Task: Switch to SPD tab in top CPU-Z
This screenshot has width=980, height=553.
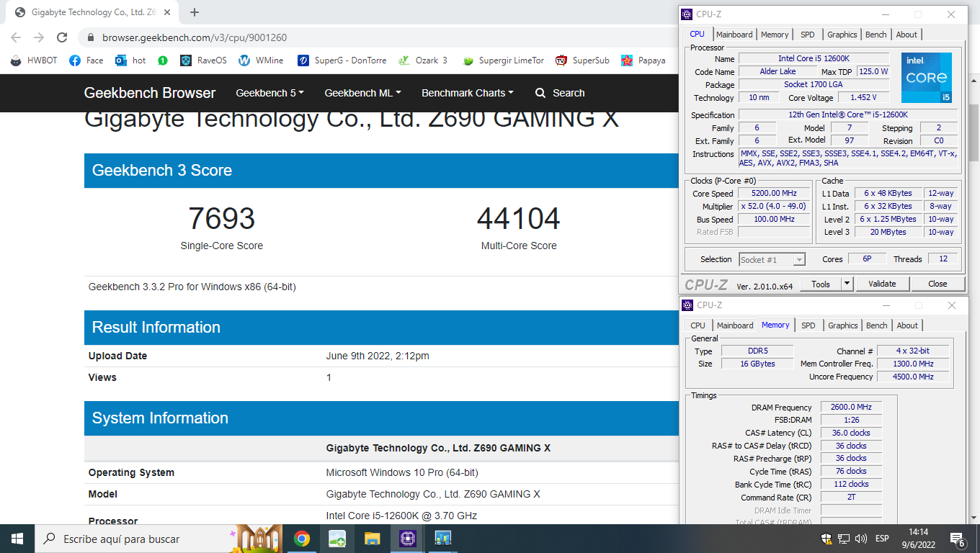Action: pyautogui.click(x=808, y=35)
